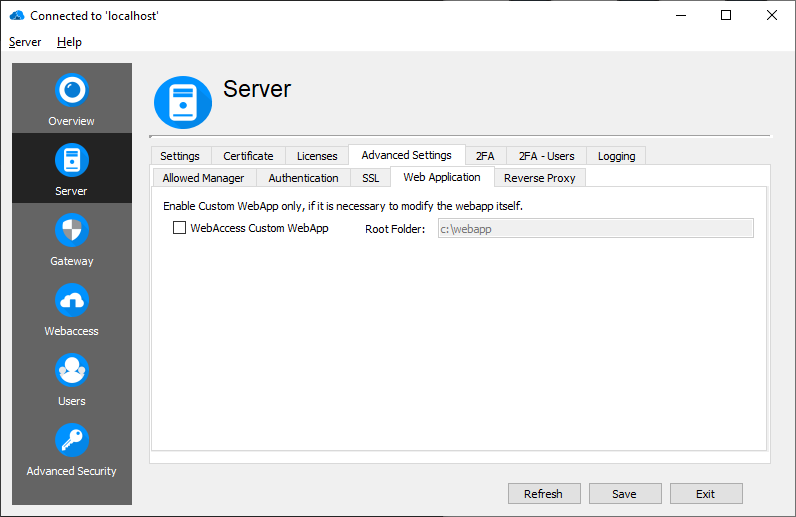Open the Server menu

click(25, 42)
